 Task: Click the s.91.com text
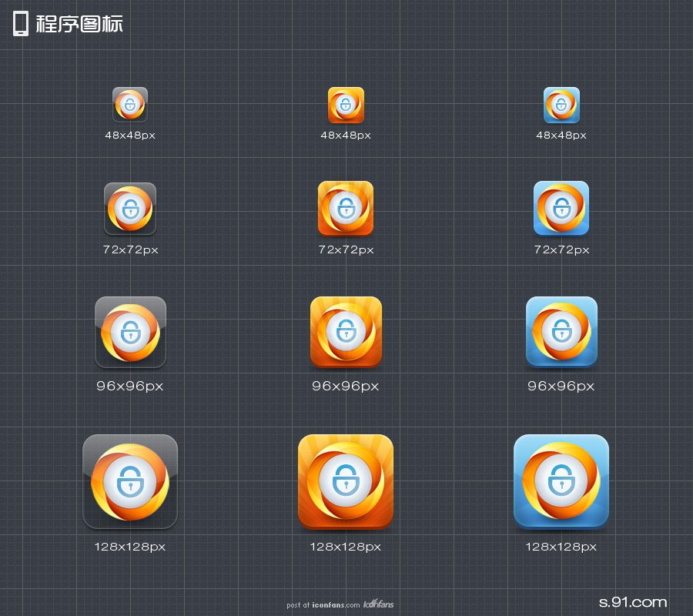pyautogui.click(x=632, y=602)
